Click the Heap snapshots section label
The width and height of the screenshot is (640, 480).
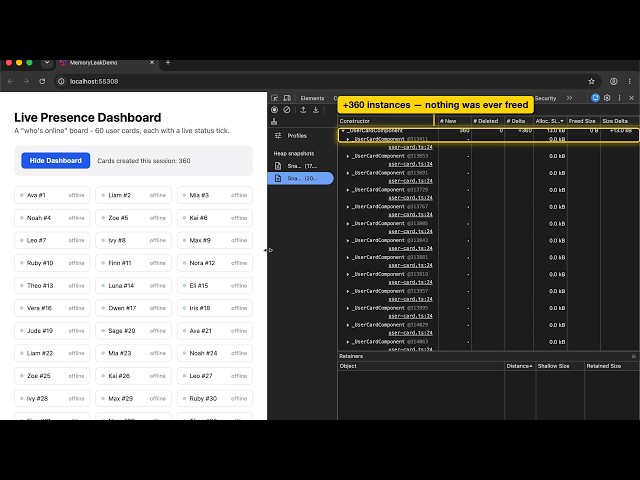[294, 153]
